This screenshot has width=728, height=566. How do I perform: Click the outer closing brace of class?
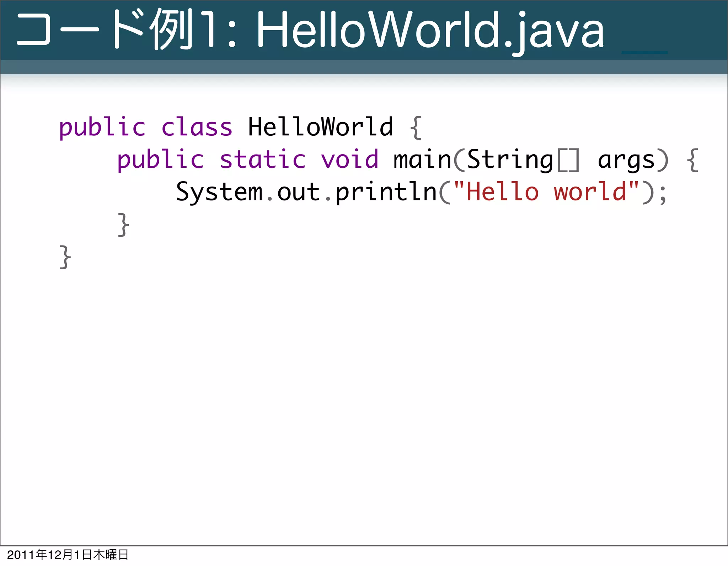click(65, 257)
